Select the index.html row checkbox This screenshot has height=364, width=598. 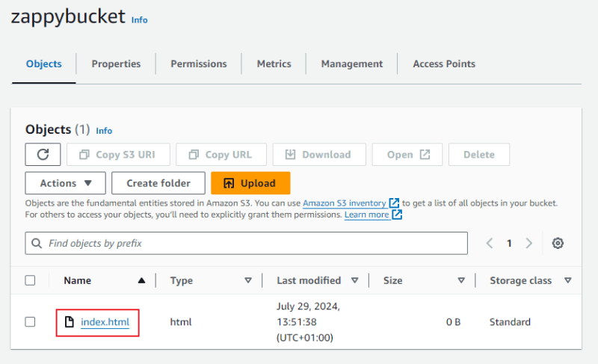click(30, 322)
